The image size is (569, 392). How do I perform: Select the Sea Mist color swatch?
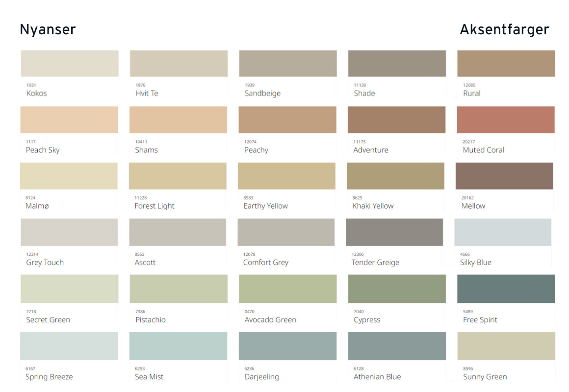click(x=178, y=346)
